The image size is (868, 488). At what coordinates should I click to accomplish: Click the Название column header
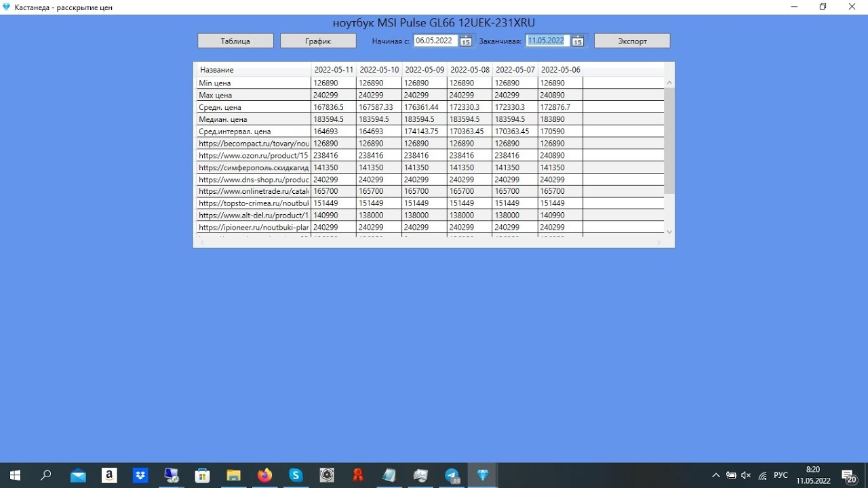tap(254, 70)
